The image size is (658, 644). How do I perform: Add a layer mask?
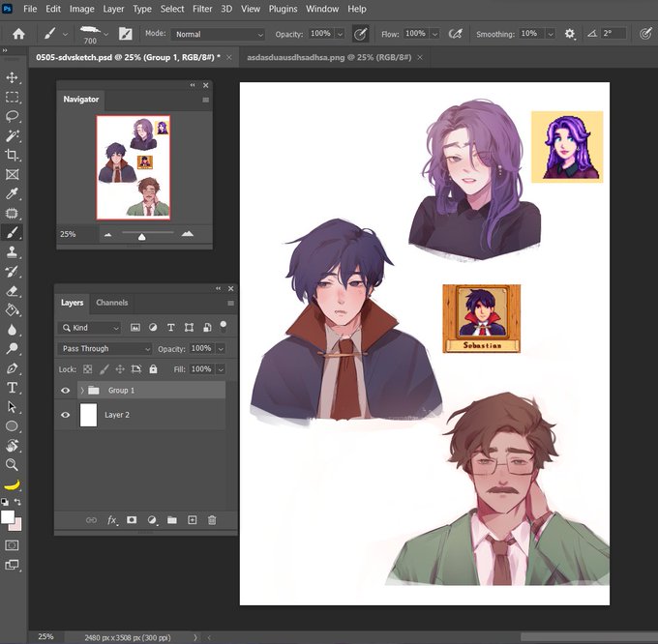point(132,520)
